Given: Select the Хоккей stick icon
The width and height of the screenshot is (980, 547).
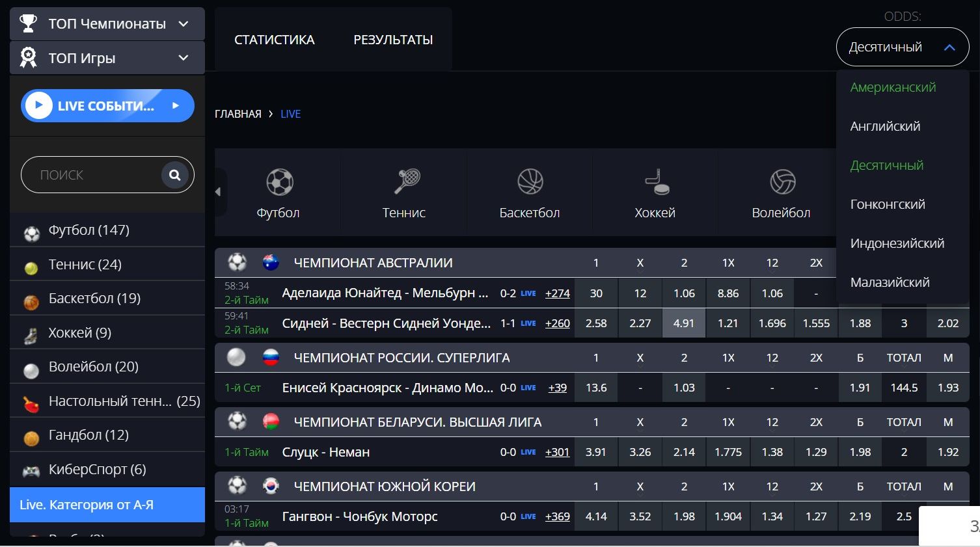Looking at the screenshot, I should coord(657,181).
